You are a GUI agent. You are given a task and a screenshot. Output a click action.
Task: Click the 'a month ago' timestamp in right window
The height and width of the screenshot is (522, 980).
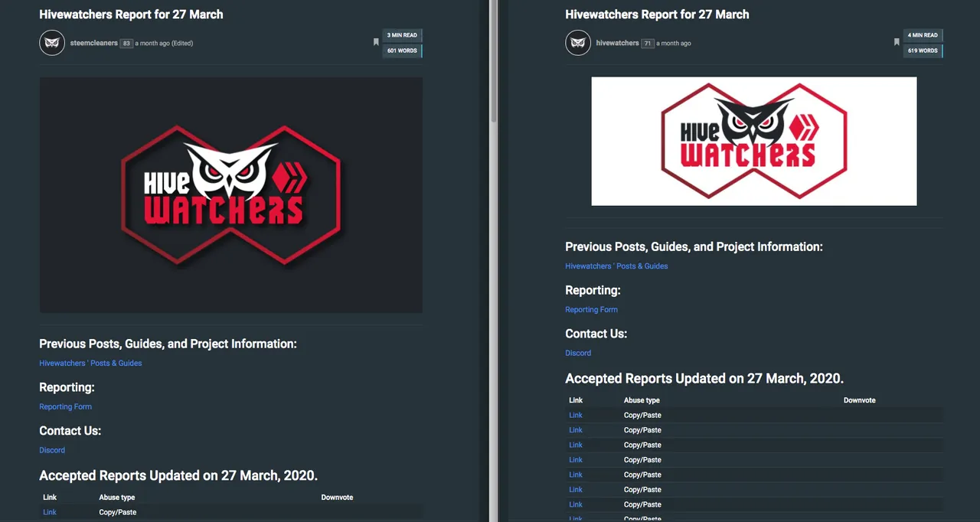(674, 44)
